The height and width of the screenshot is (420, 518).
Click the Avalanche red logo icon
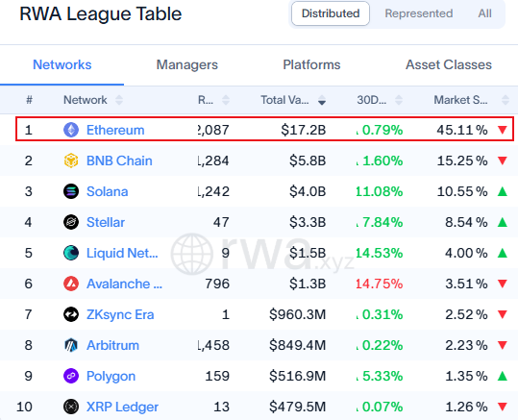71,284
